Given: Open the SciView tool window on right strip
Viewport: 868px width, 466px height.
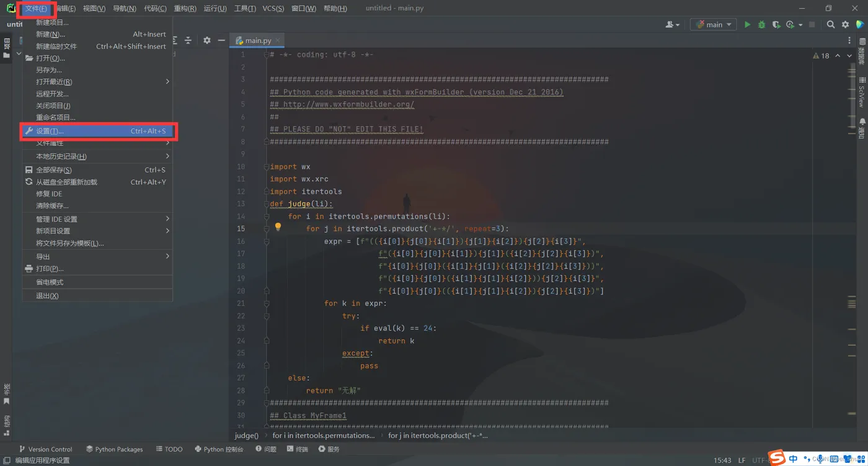Looking at the screenshot, I should [x=862, y=92].
